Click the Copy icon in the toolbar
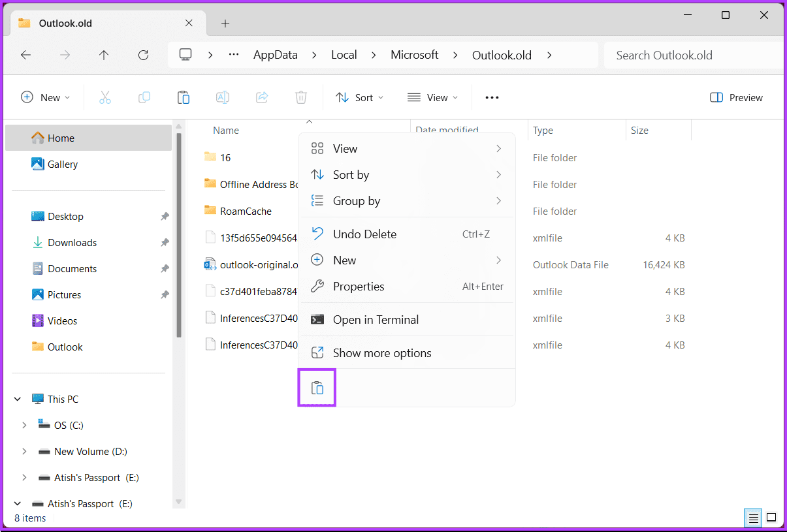The width and height of the screenshot is (787, 532). (144, 97)
